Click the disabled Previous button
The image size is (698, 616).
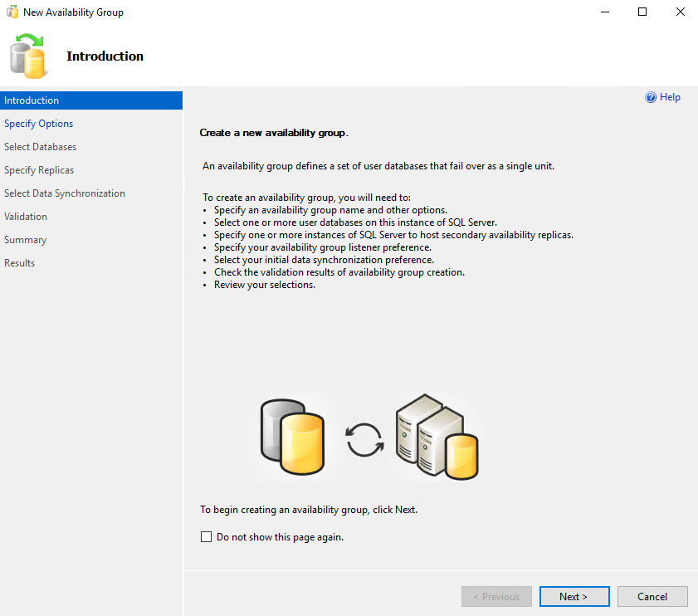[x=496, y=596]
